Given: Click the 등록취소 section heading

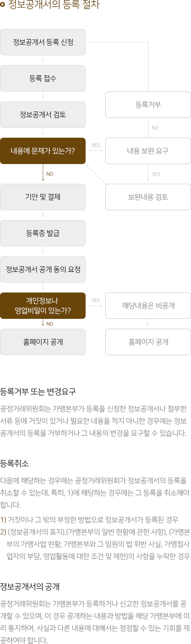Looking at the screenshot, I should coord(14,463).
